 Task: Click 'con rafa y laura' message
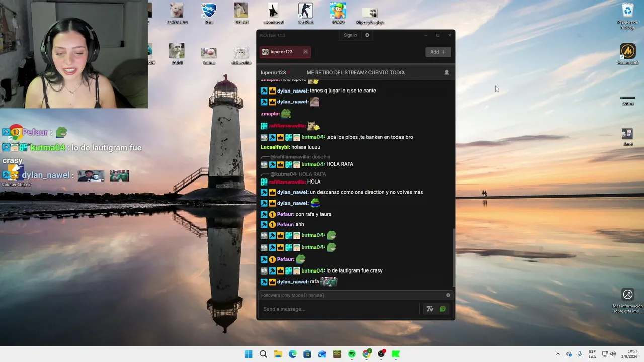coord(313,214)
